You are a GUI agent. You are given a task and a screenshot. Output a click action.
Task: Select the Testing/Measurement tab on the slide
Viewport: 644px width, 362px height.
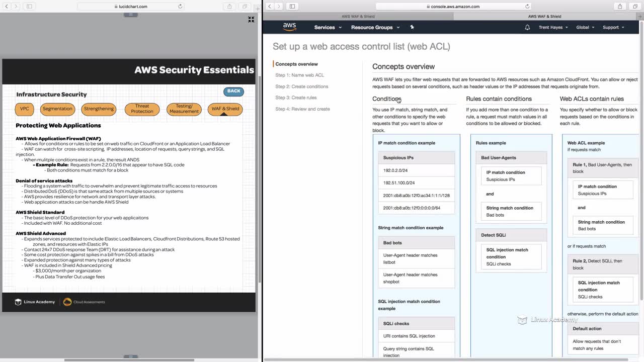click(x=184, y=109)
